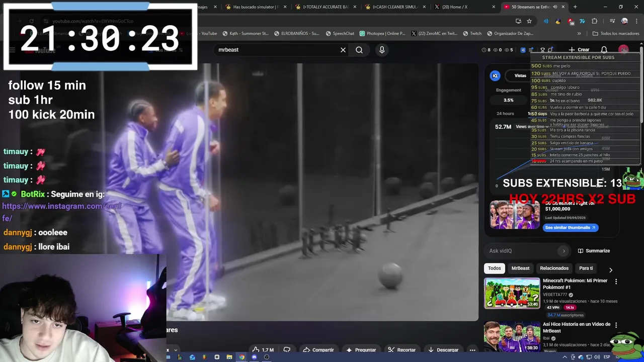
Task: Expand hidden bookmarks chevron
Action: pos(579,34)
